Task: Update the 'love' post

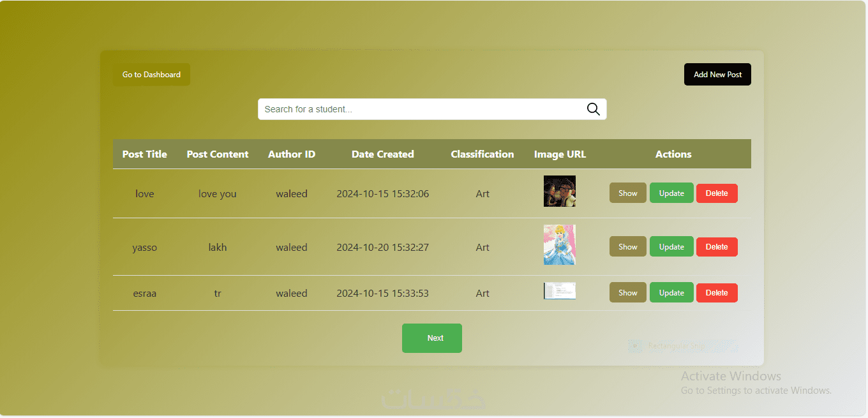Action: click(671, 193)
